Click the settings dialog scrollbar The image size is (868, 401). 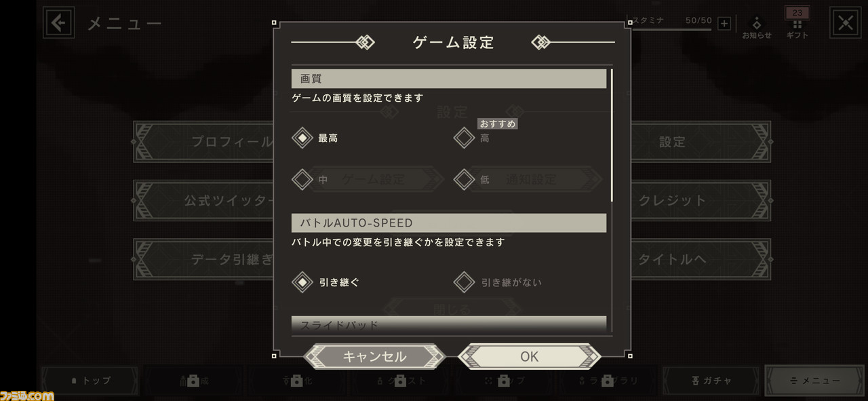(x=612, y=135)
